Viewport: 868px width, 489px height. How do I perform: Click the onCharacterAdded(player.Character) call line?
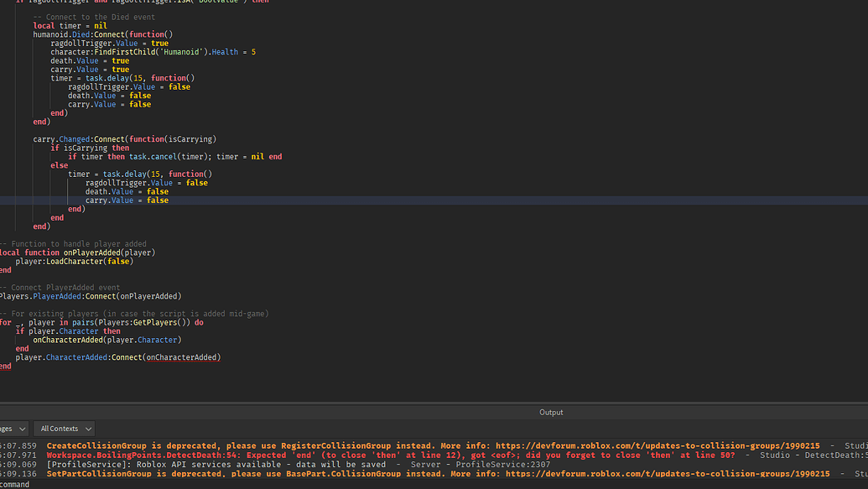pyautogui.click(x=107, y=340)
